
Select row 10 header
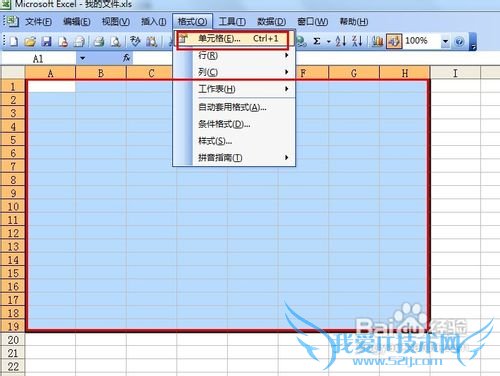(13, 206)
